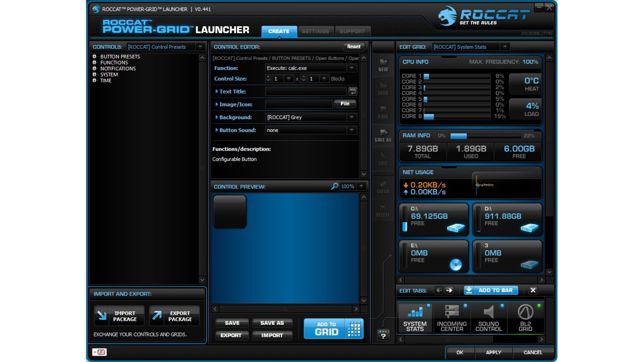
Task: Open the Button Sound dropdown
Action: click(352, 130)
